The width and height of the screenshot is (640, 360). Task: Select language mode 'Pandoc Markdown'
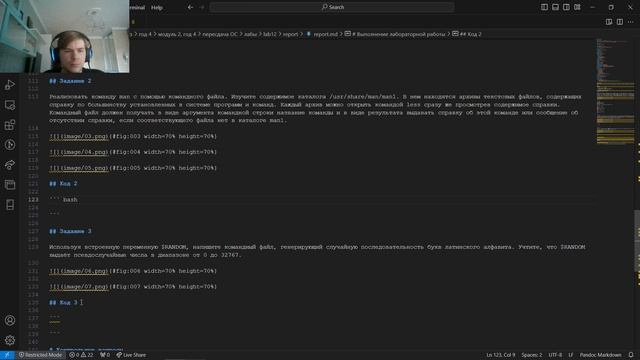[x=600, y=355]
